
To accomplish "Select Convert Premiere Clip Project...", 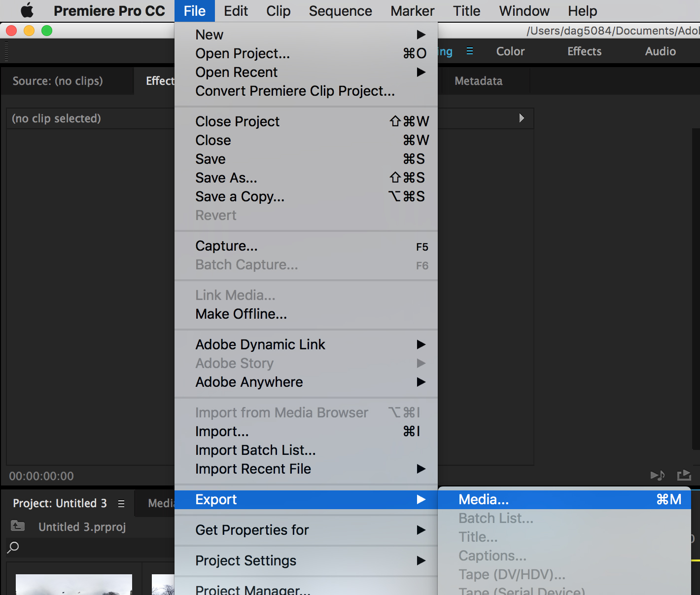I will [306, 91].
